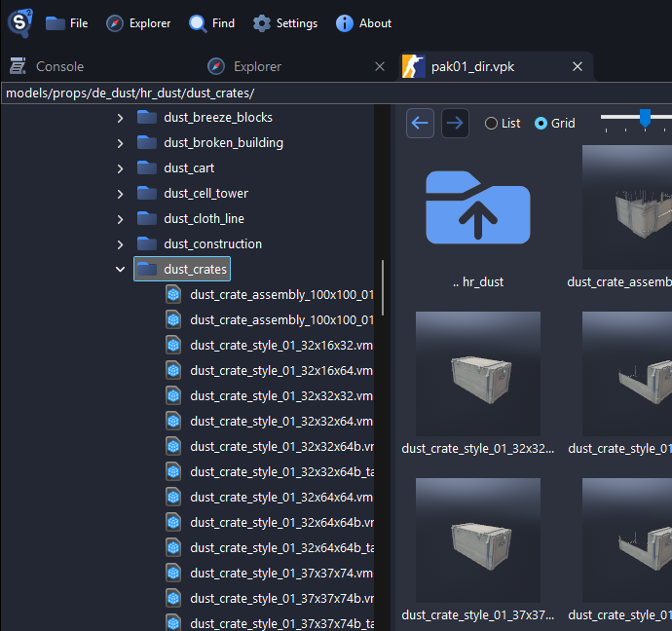Open the File menu
The image size is (672, 631).
coord(67,23)
